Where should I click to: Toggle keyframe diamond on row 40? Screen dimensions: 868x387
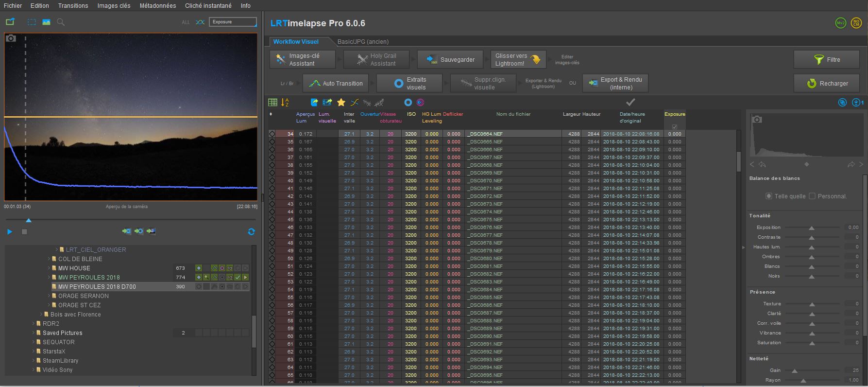272,180
